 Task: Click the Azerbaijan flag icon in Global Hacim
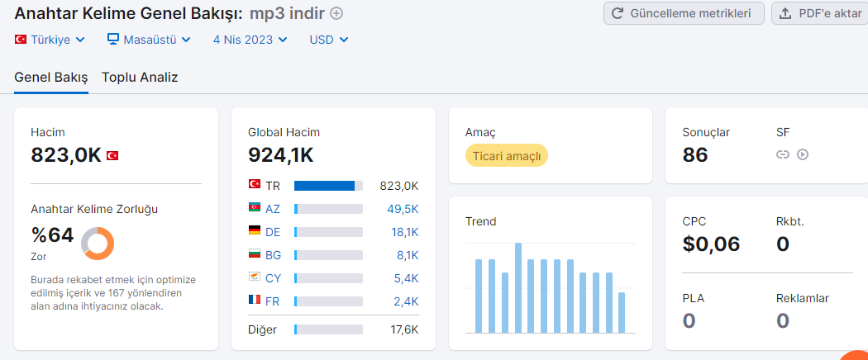coord(255,207)
